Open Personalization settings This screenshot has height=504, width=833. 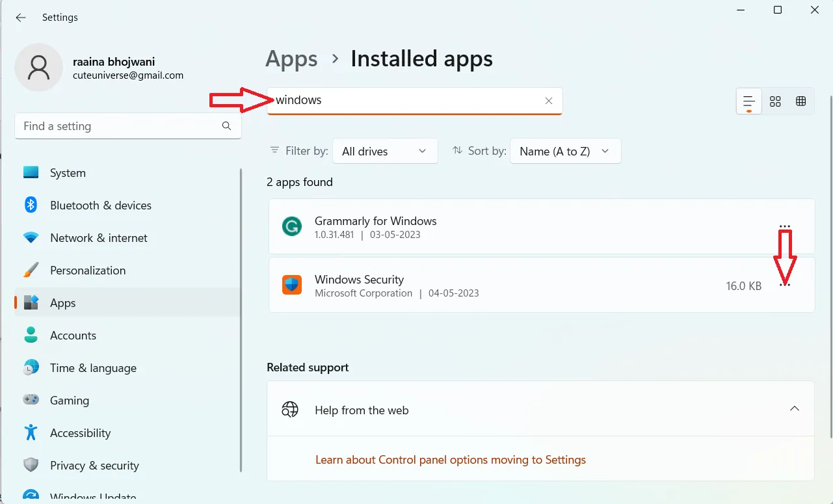(127, 271)
